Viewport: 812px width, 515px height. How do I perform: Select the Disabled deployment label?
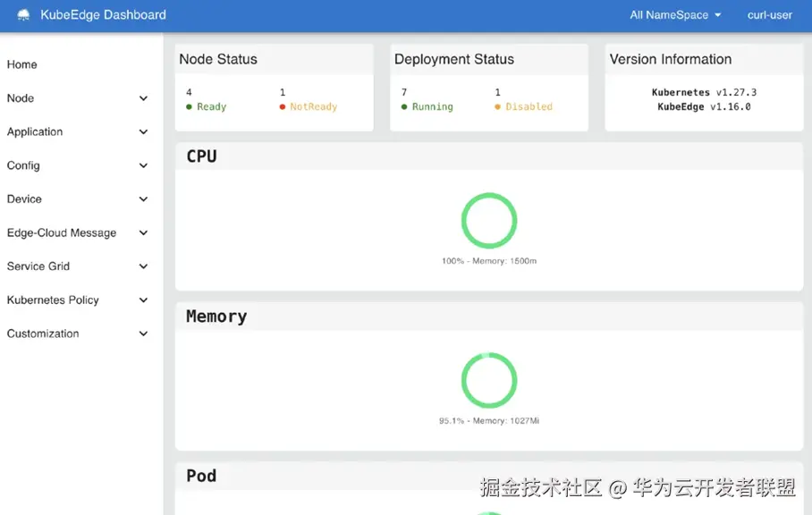pos(529,107)
